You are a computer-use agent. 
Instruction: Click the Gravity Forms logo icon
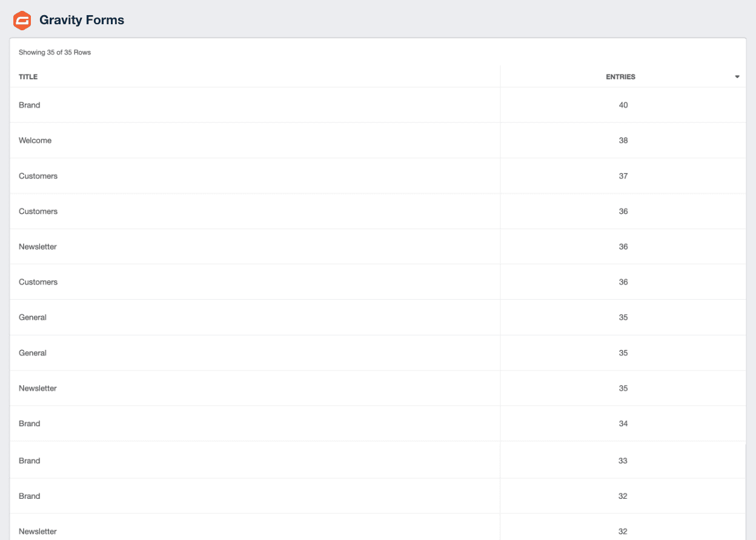tap(22, 19)
